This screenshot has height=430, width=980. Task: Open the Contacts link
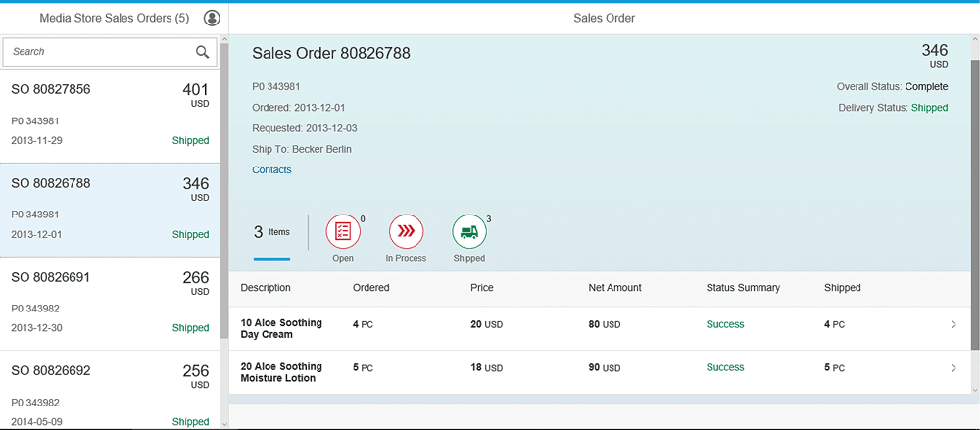pos(271,169)
